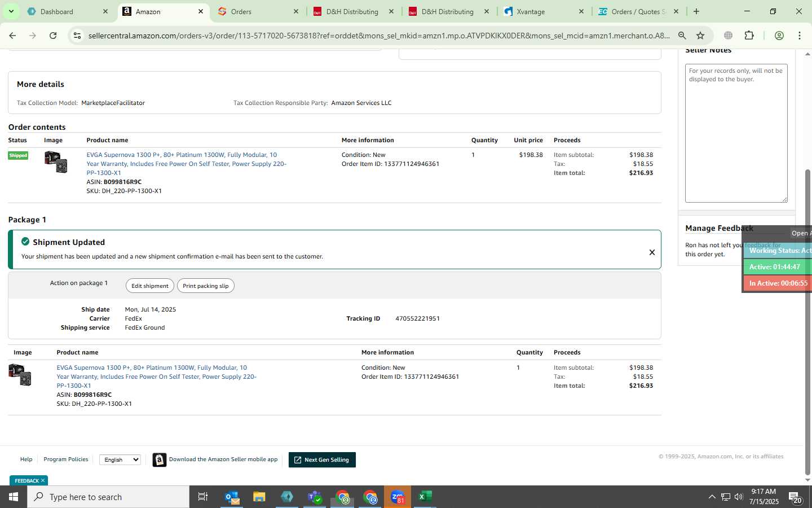Click the Shipped status badge

[18, 155]
